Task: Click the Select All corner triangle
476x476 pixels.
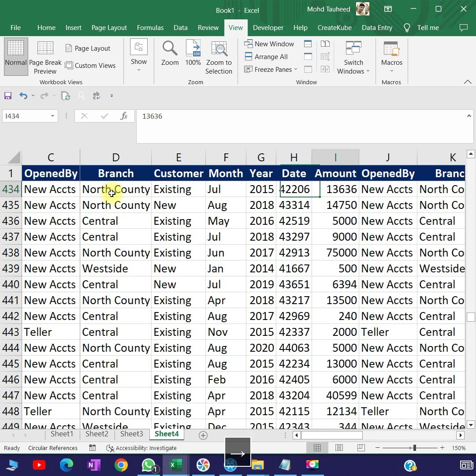Action: [14, 157]
